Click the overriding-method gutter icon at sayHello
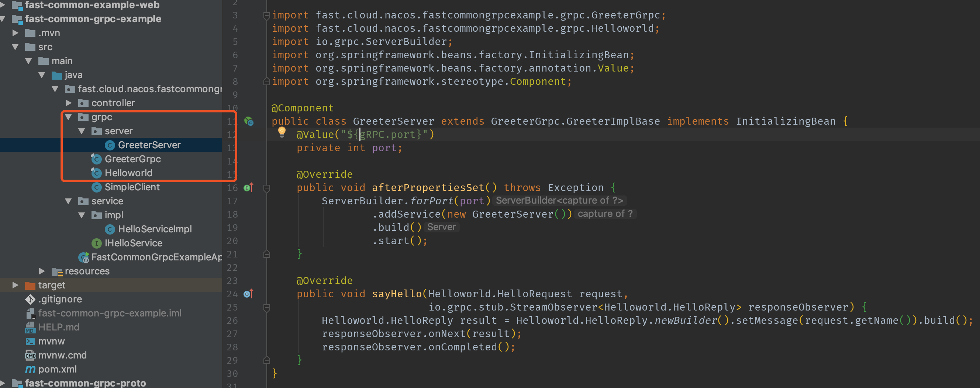980x388 pixels. tap(248, 294)
